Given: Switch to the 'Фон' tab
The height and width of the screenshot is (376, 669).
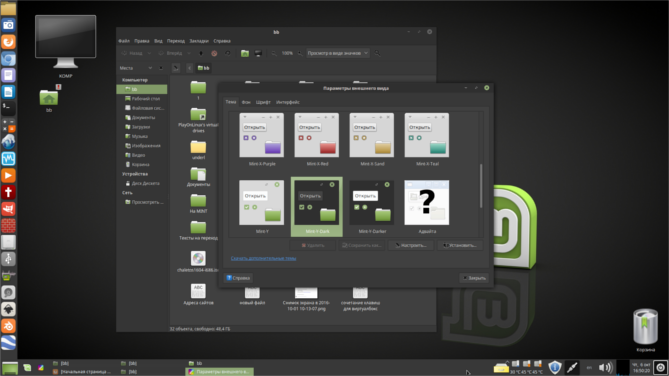Looking at the screenshot, I should point(246,102).
